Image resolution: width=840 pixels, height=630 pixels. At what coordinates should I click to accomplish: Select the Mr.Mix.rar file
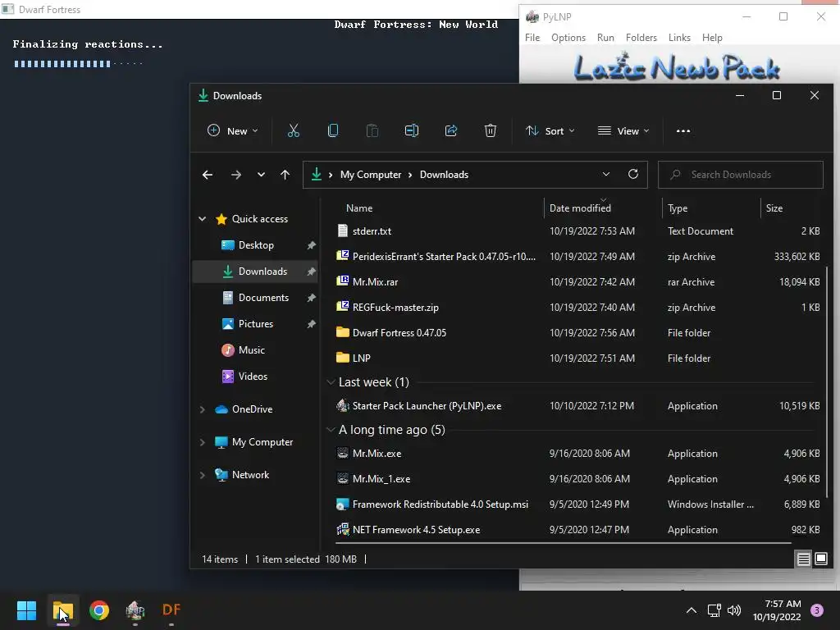coord(375,282)
